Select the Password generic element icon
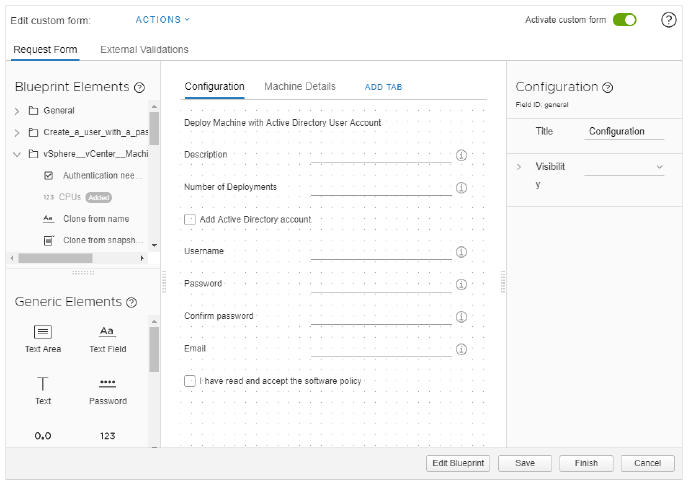This screenshot has height=486, width=688. [x=107, y=384]
